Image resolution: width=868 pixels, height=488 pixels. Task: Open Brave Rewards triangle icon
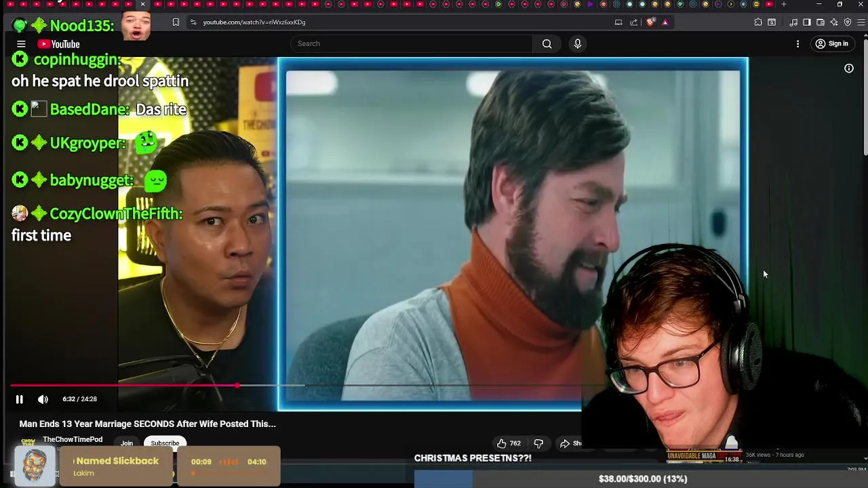point(665,22)
